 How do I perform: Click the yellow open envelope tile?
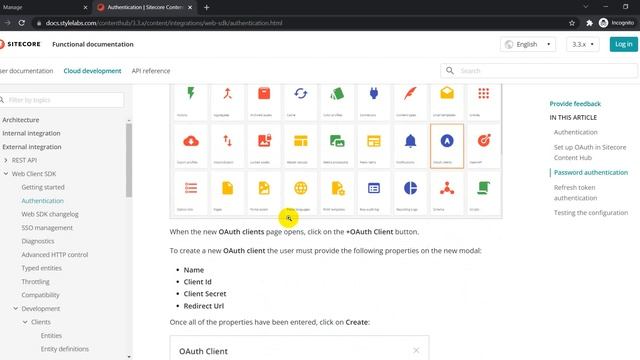[x=447, y=102]
